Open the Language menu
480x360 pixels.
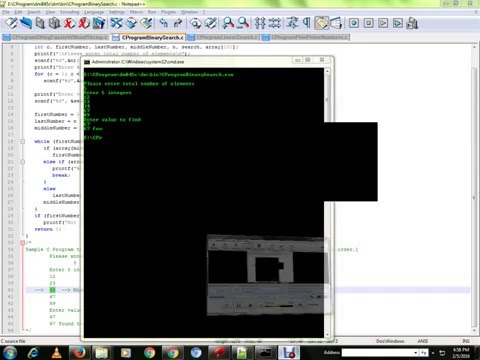(x=94, y=12)
